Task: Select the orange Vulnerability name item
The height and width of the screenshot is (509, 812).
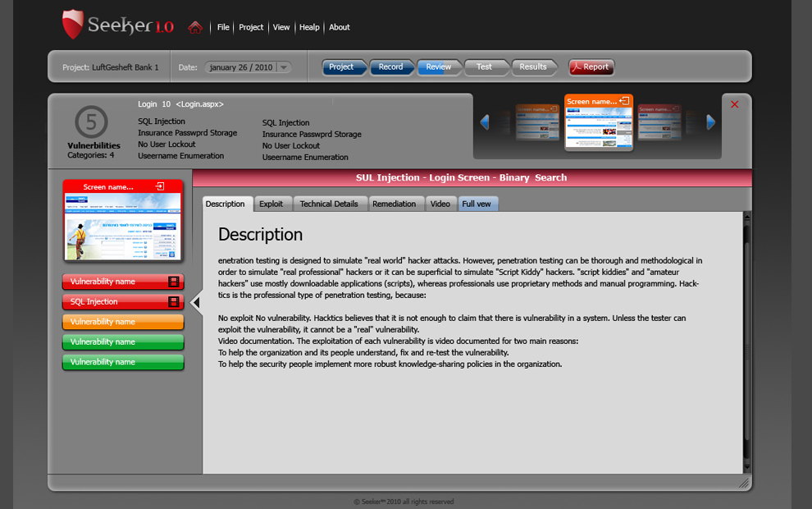Action: point(122,322)
